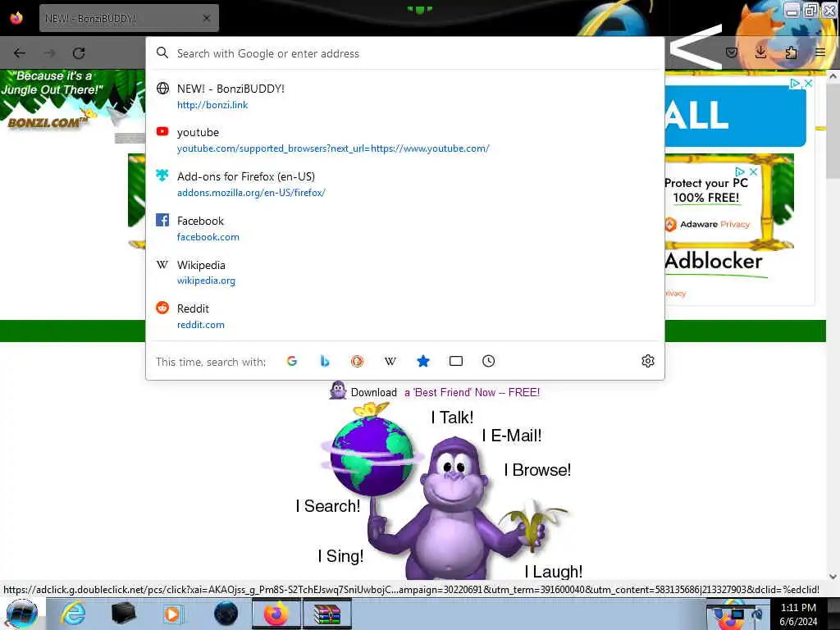Click the BONZI.COM logo
Screen dimensions: 840x630
[x=46, y=123]
